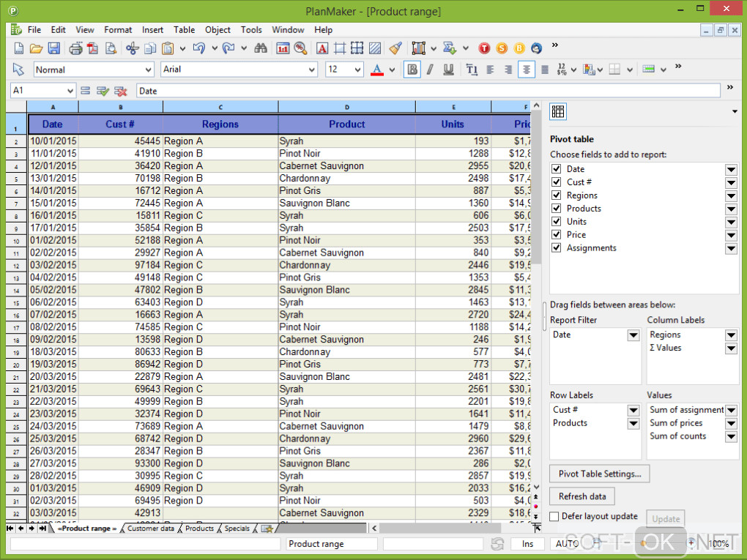Click the format painter brush icon
The width and height of the screenshot is (747, 560).
pos(395,49)
